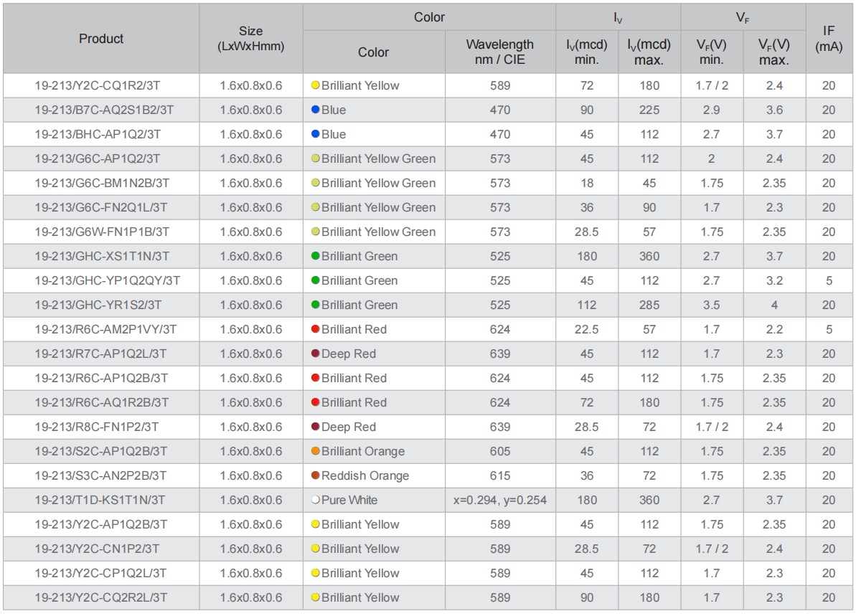Open product 19-213/T1D-KS1T1N/3T
This screenshot has width=856, height=616.
tap(100, 500)
